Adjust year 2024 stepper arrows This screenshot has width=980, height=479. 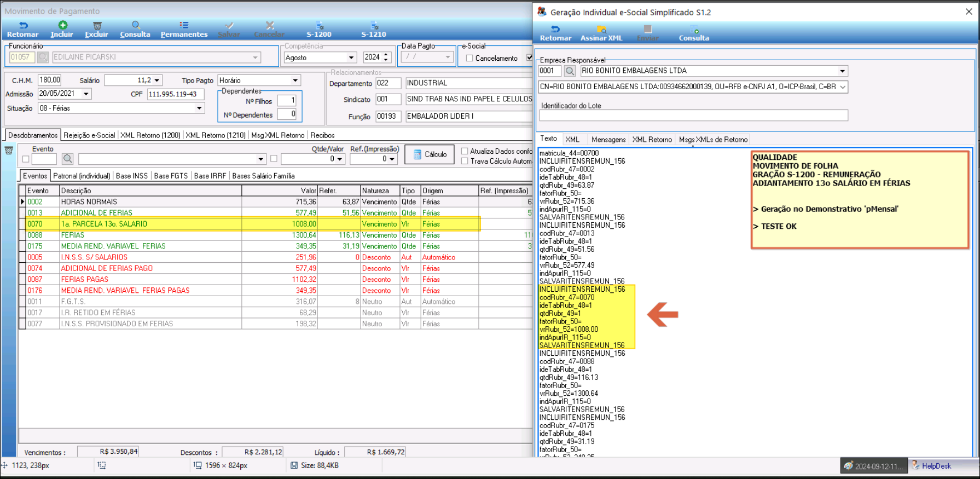(x=386, y=57)
